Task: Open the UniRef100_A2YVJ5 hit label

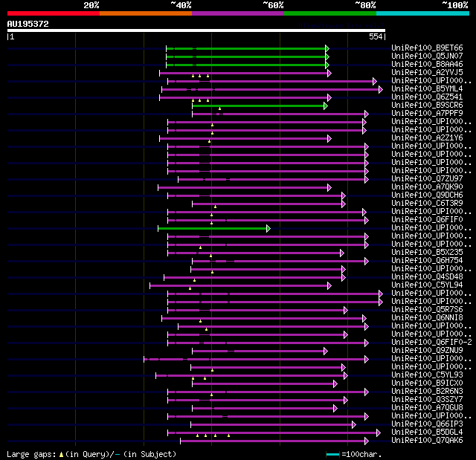Action: coord(427,72)
